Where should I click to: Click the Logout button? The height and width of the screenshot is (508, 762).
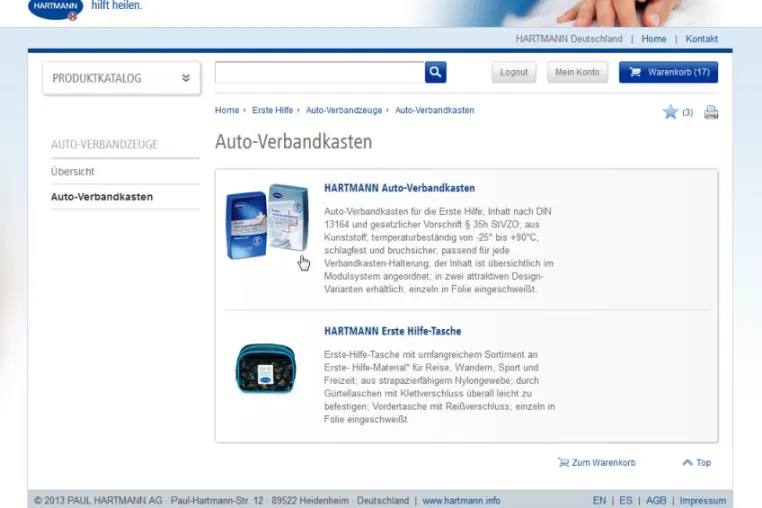coord(514,72)
